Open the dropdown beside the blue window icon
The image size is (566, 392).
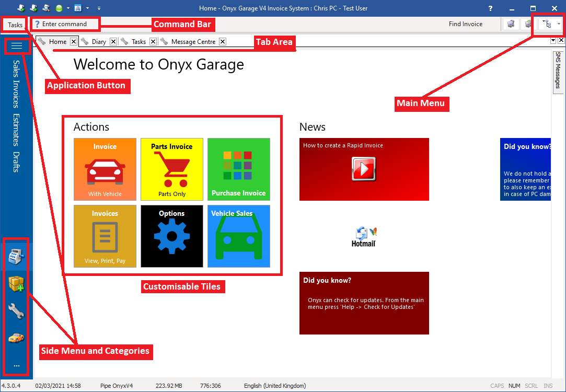[87, 8]
